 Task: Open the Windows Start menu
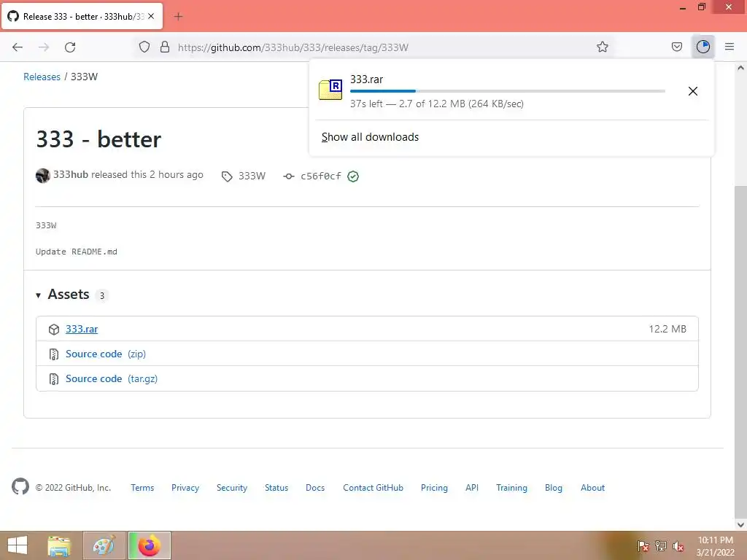pos(18,545)
